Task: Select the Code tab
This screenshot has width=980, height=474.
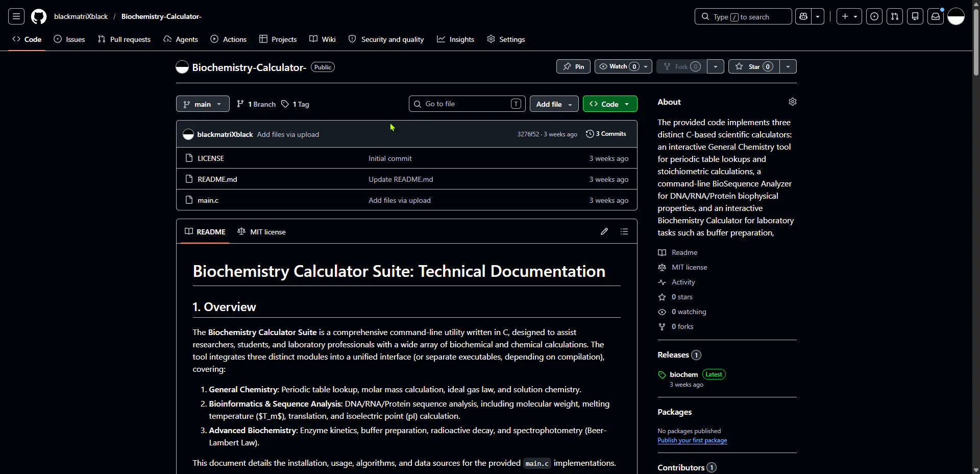Action: pos(27,39)
